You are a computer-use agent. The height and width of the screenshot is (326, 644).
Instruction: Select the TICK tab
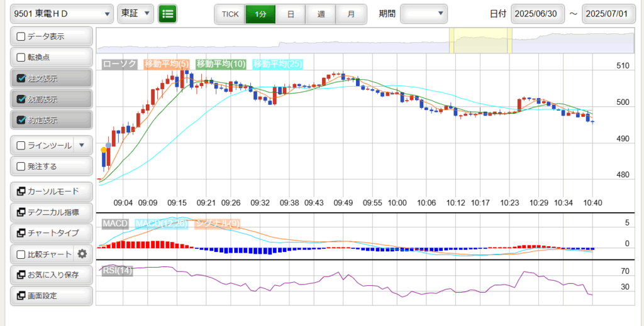[230, 14]
